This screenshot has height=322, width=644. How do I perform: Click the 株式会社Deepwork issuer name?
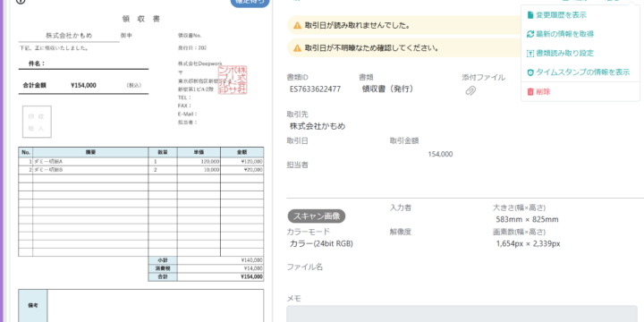200,64
